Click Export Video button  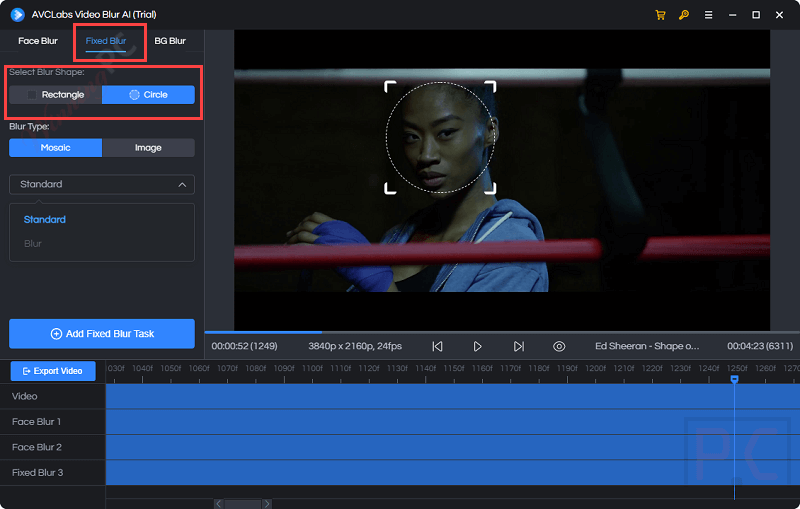tap(53, 371)
